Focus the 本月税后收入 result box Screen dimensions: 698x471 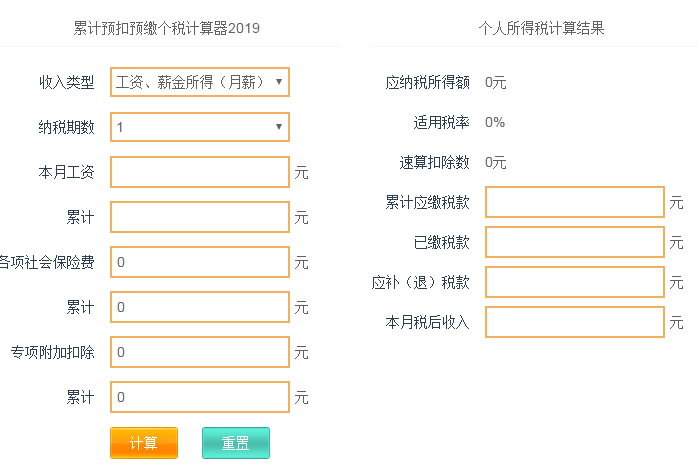tap(575, 322)
